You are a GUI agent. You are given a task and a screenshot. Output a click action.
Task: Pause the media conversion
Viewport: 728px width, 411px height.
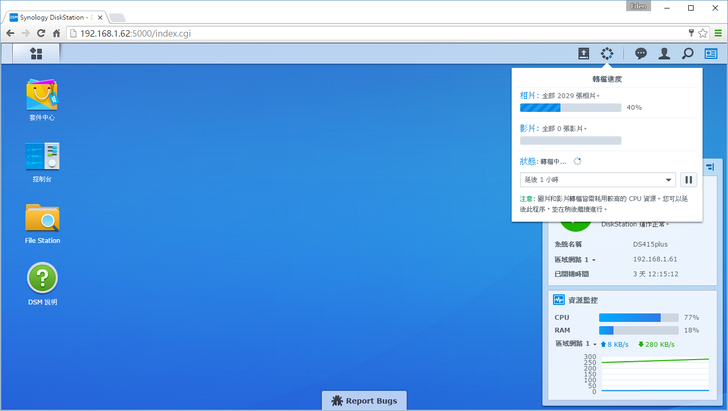tap(689, 180)
